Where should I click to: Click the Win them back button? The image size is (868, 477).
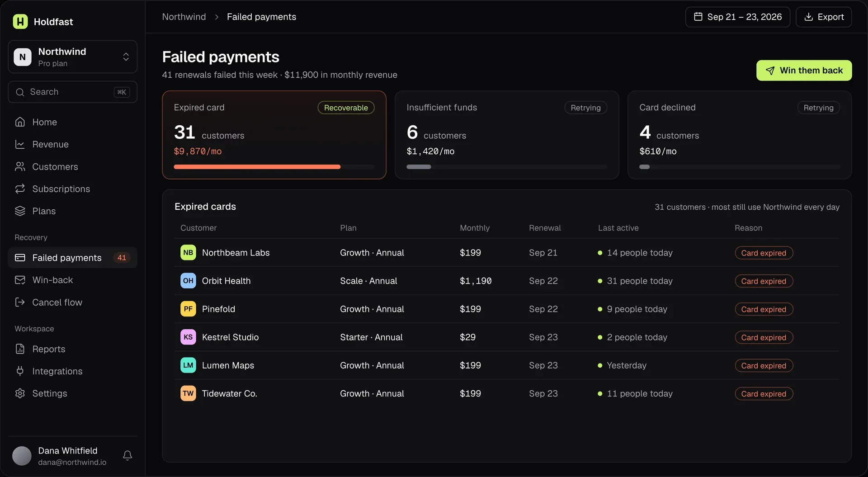804,71
